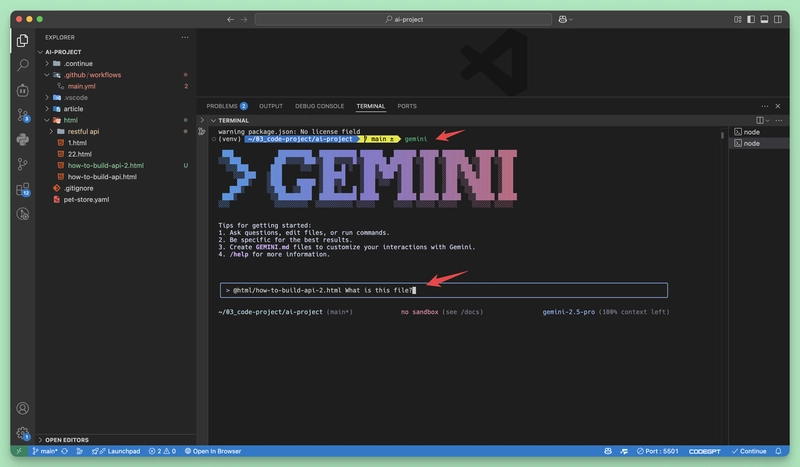Screen dimensions: 800x467
Task: Click the Gemini prompt input box
Action: 443,290
